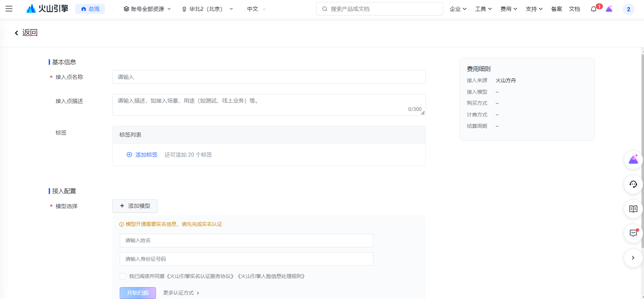Image resolution: width=644 pixels, height=299 pixels.
Task: Open the notification bell
Action: [x=594, y=9]
